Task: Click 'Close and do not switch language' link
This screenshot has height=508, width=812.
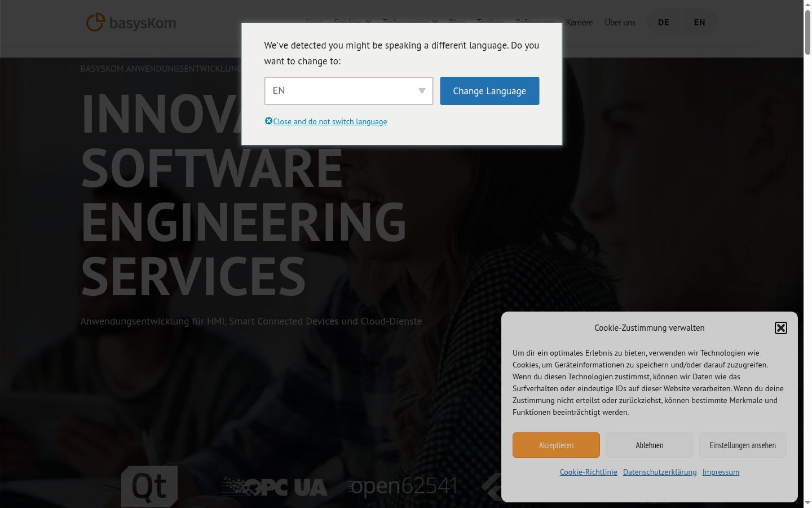Action: tap(330, 121)
